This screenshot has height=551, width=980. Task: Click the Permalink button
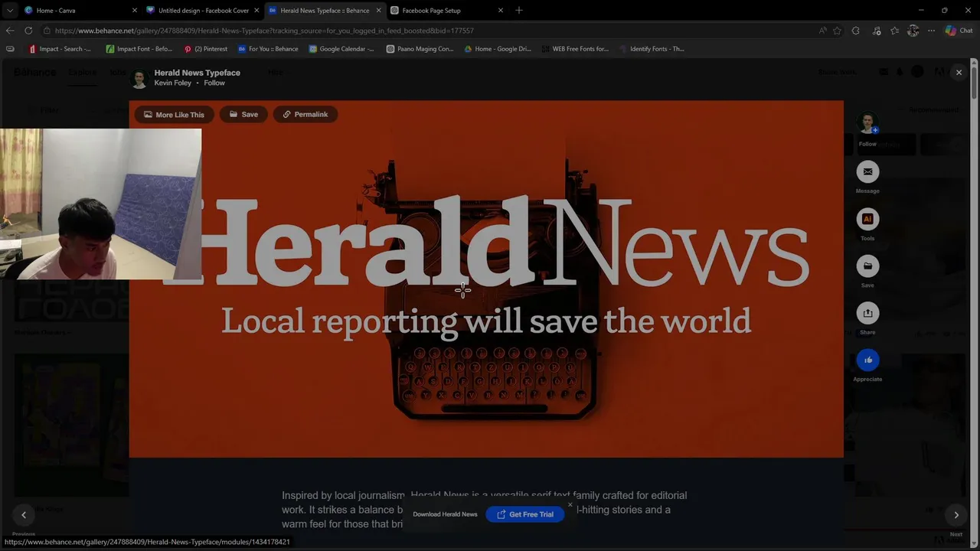pyautogui.click(x=305, y=114)
